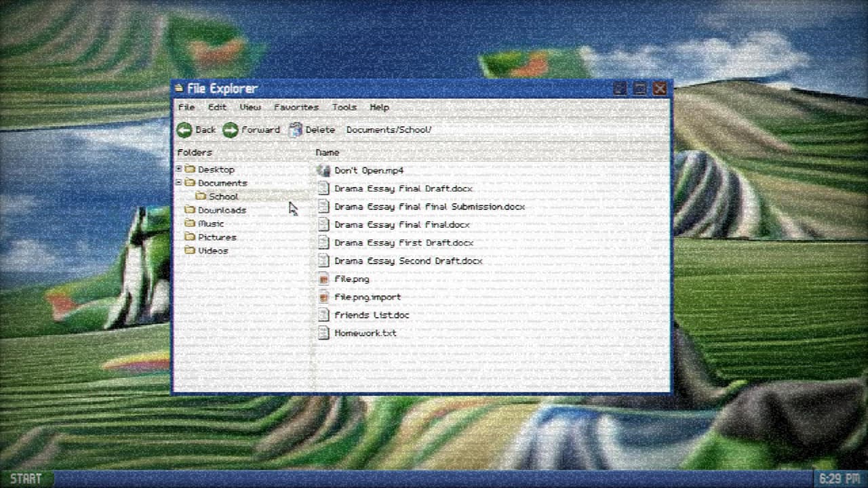This screenshot has height=488, width=868.
Task: Click the Videos folder icon
Action: pos(190,251)
